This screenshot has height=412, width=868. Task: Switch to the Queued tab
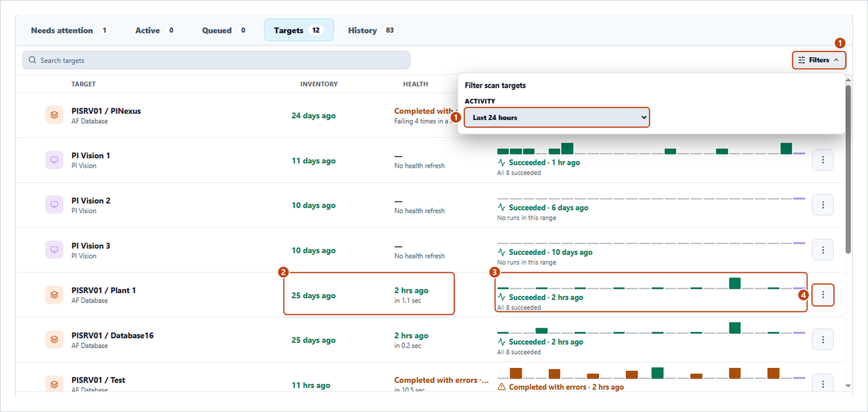225,30
